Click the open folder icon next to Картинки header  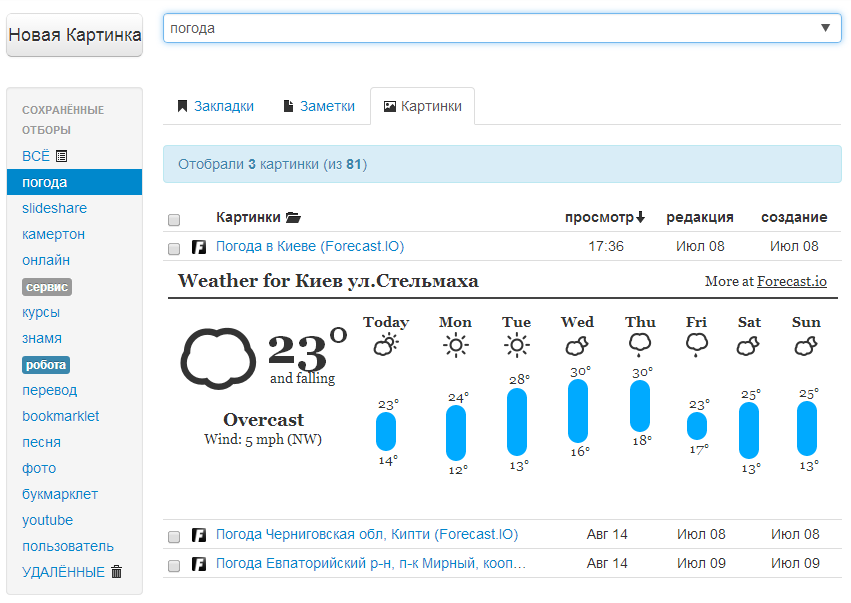coord(293,217)
